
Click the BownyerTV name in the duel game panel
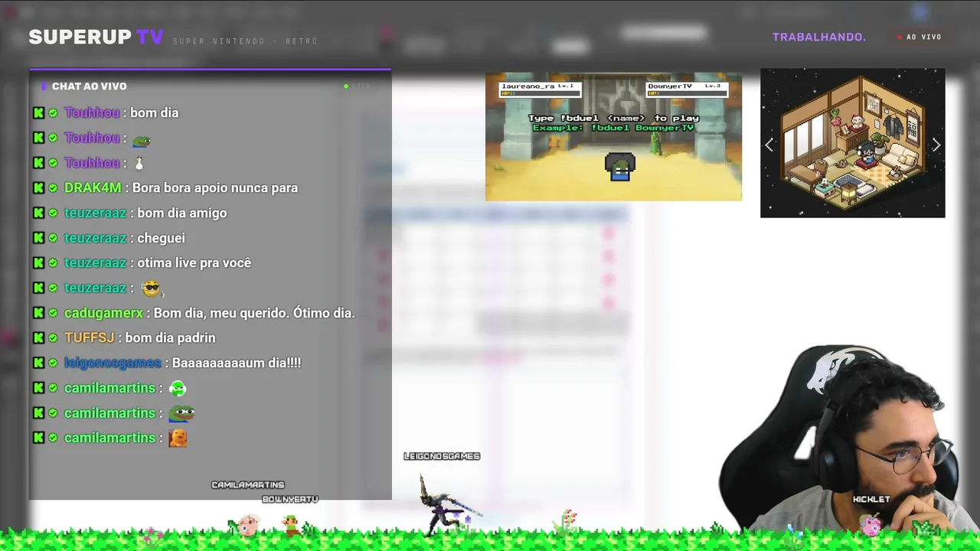(670, 86)
